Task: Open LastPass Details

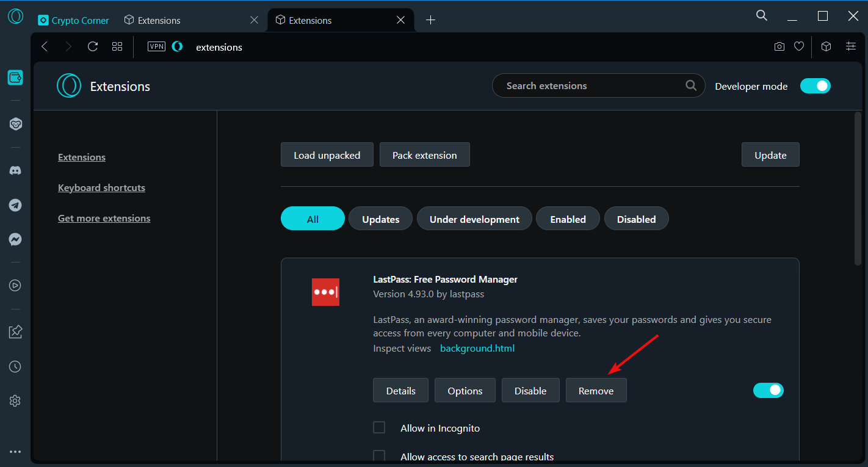Action: pos(400,390)
